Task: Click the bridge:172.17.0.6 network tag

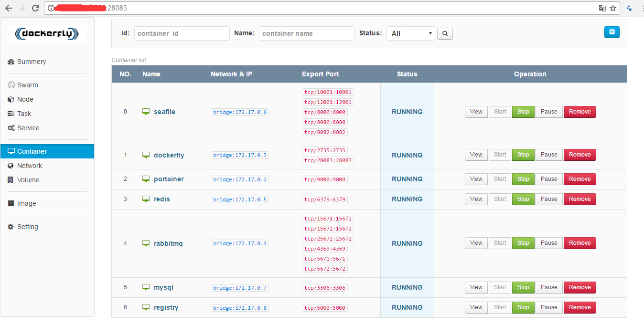Action: point(240,112)
